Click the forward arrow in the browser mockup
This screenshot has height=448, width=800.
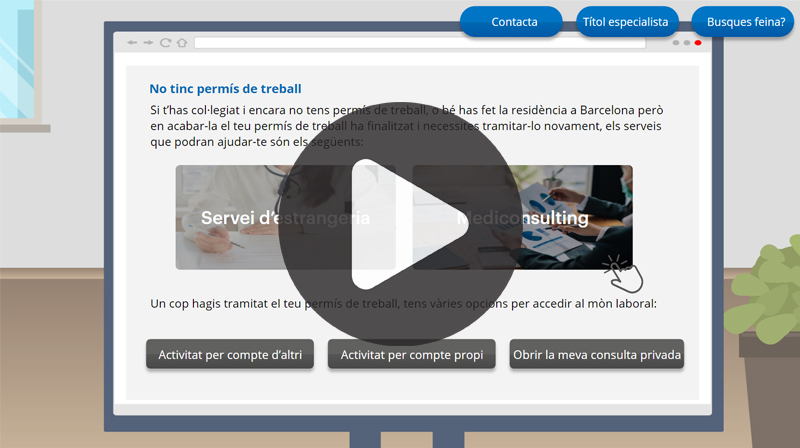click(148, 43)
